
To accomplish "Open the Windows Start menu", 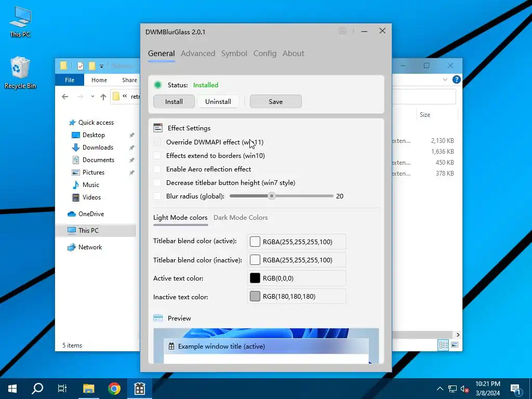I will pos(12,389).
